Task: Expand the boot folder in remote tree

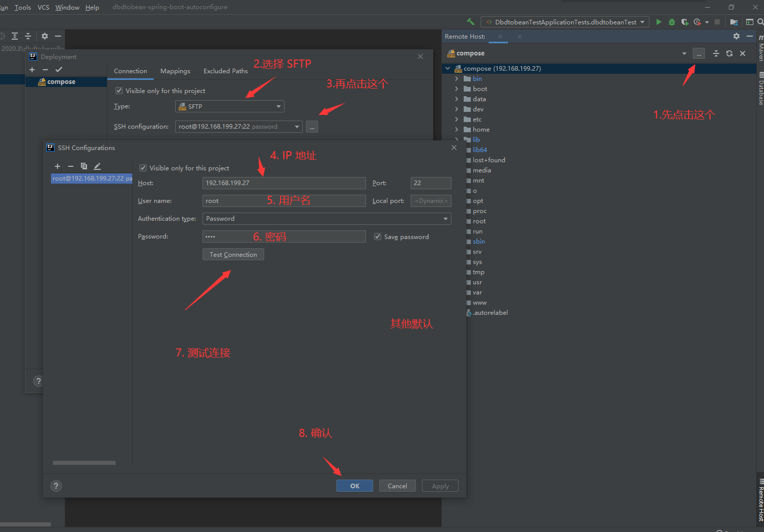Action: (457, 89)
